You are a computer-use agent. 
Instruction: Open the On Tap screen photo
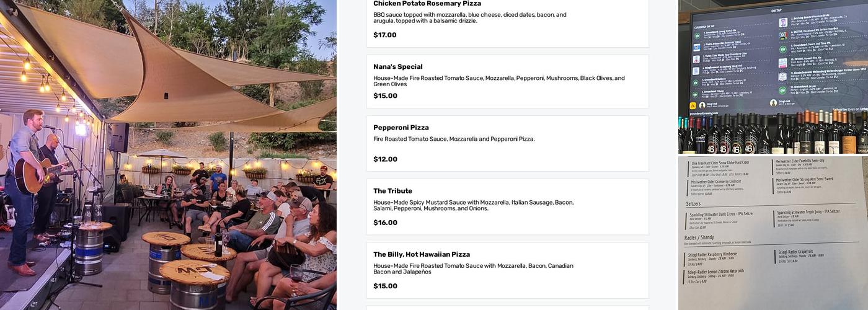[773, 76]
